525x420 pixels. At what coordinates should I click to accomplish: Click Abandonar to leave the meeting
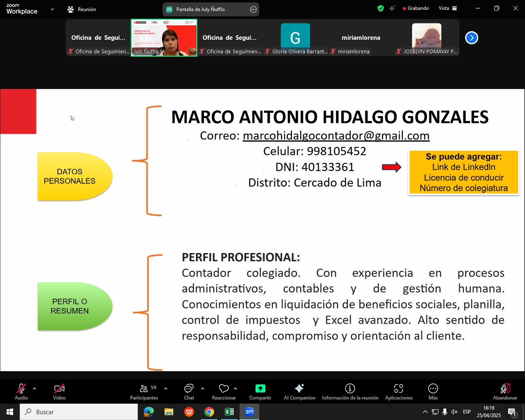[x=505, y=392]
